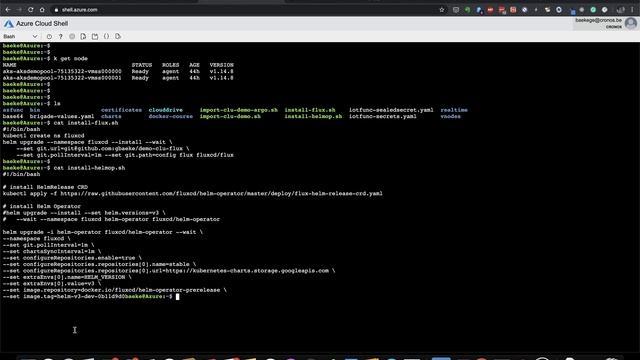Click the upload/download files icon

pyautogui.click(x=83, y=36)
